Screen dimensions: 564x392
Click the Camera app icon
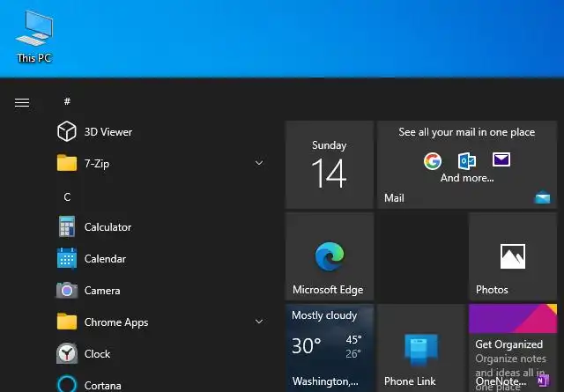pos(67,290)
